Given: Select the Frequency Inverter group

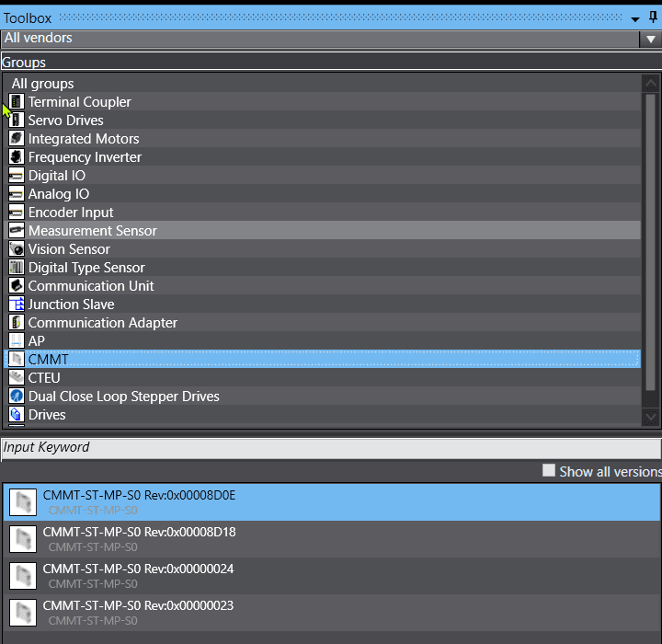Looking at the screenshot, I should click(323, 156).
